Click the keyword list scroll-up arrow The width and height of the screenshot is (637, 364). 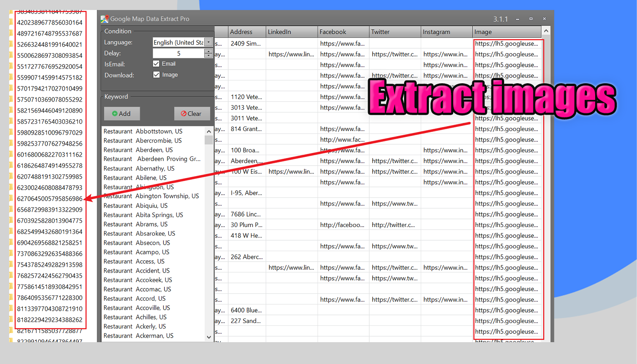tap(209, 131)
